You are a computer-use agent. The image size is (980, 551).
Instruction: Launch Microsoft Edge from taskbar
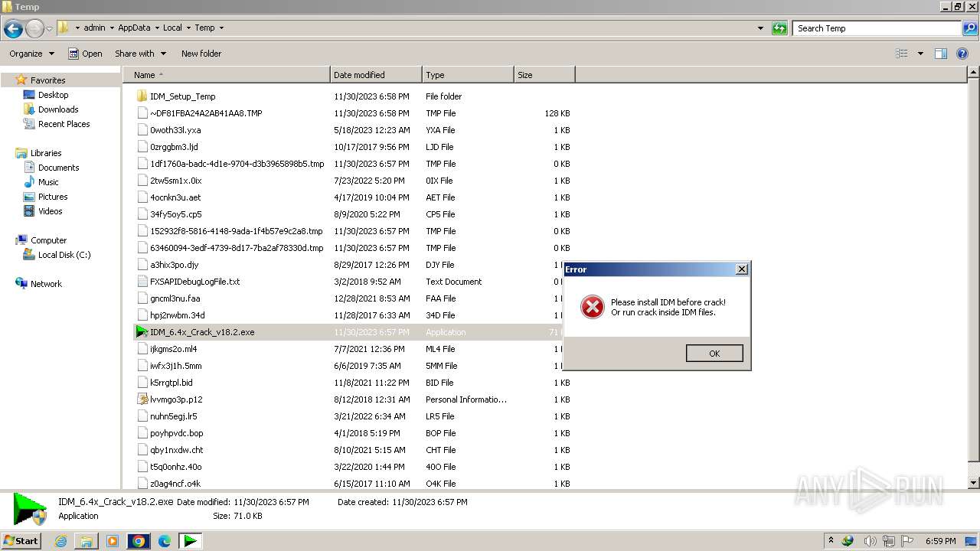(165, 541)
